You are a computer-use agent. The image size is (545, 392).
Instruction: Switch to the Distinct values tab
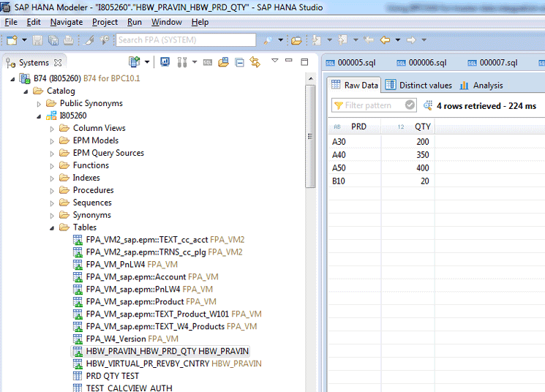pos(418,86)
